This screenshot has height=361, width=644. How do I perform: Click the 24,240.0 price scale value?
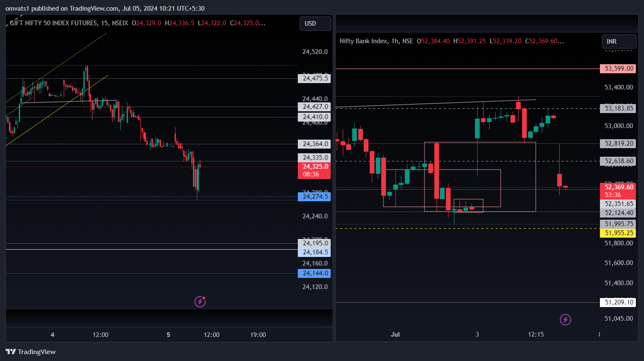[x=315, y=216]
